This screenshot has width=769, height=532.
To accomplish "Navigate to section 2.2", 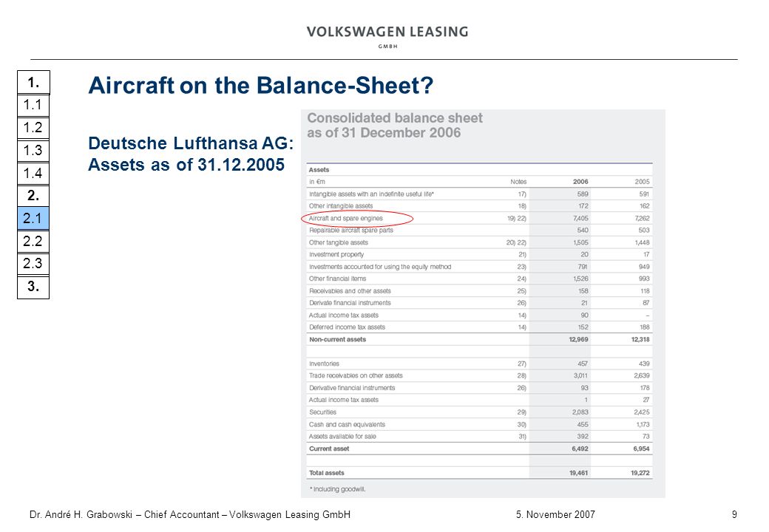I will pyautogui.click(x=33, y=241).
